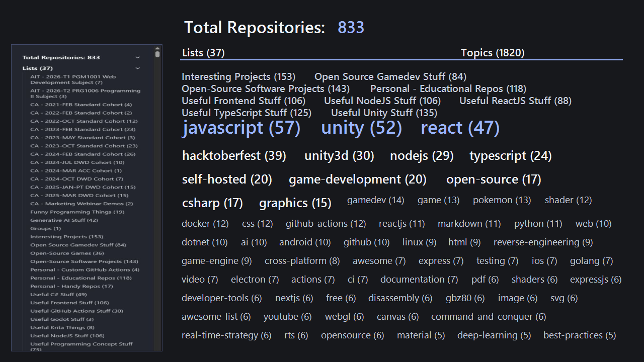Open AIT - 2026-T1 PGM1001 Web Development sidebar item

73,79
